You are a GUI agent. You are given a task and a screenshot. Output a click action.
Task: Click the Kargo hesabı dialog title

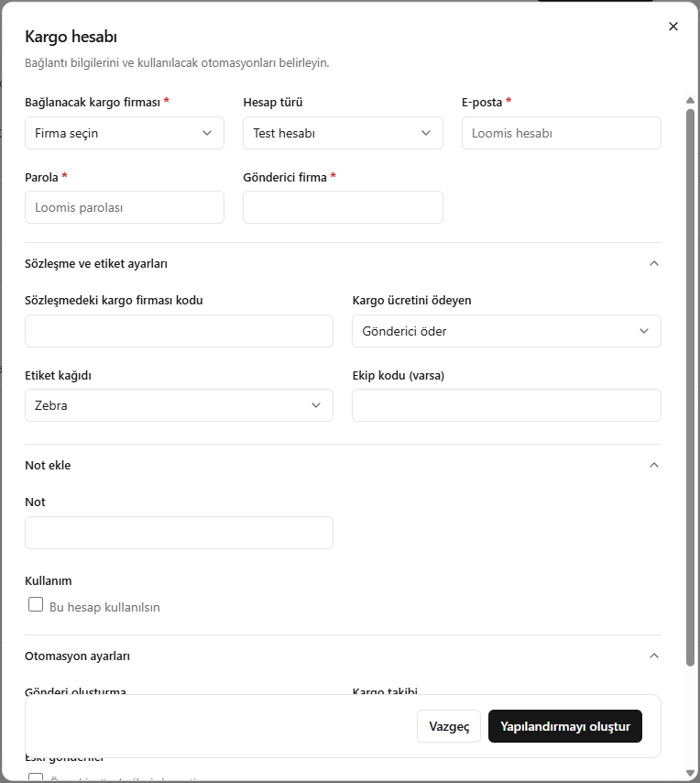(71, 37)
